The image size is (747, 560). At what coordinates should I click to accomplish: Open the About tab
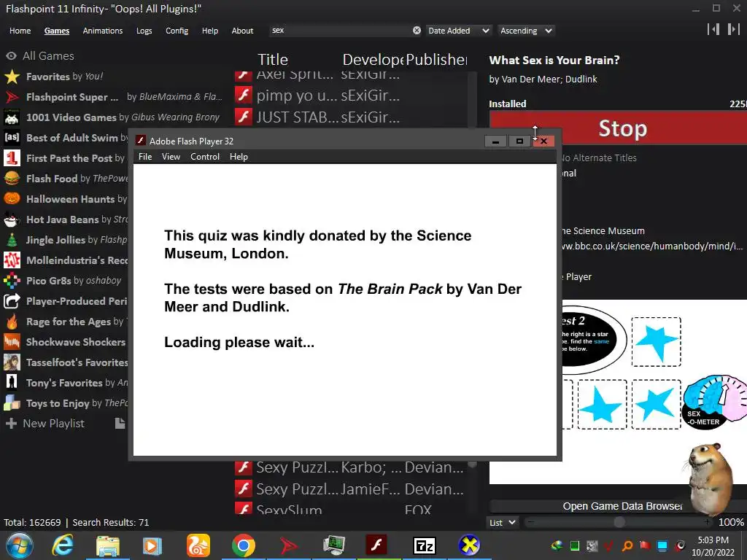242,31
